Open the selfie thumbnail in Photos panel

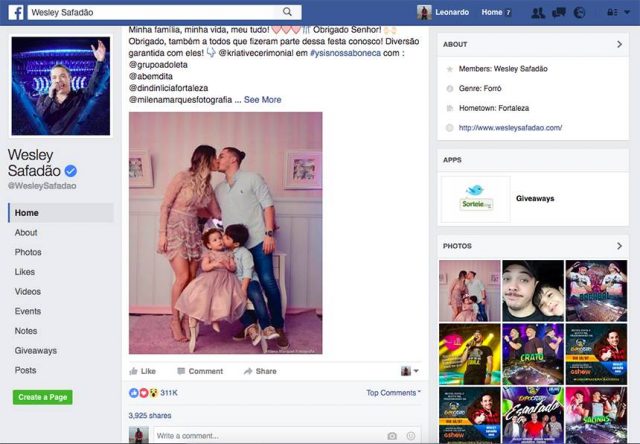(533, 291)
